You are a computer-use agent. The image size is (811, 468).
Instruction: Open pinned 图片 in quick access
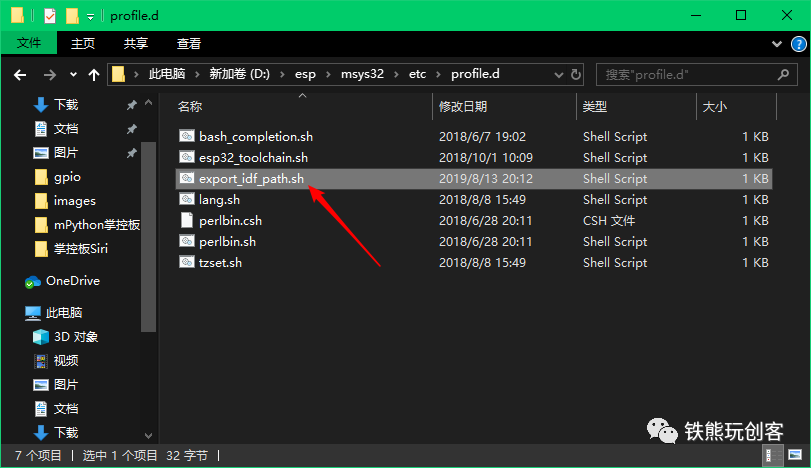point(66,153)
